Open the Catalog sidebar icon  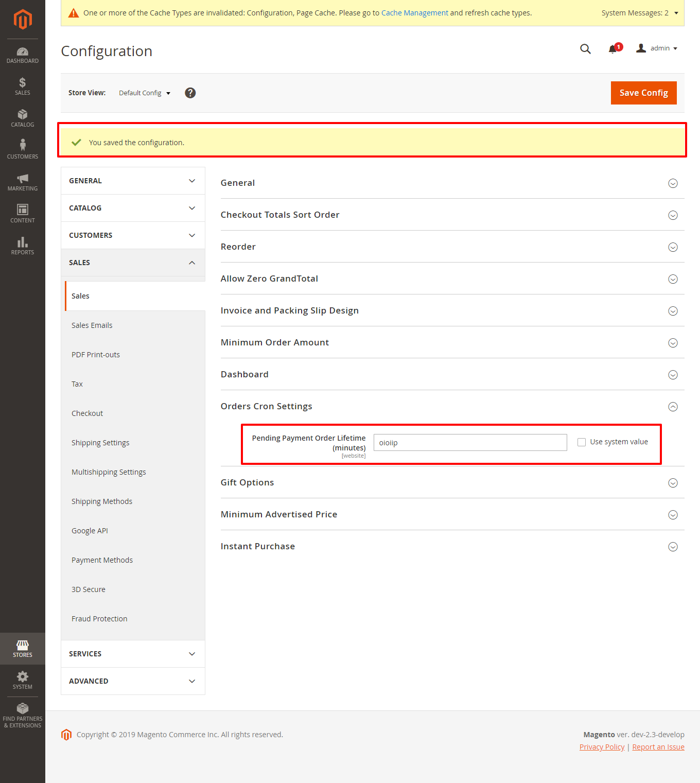[x=22, y=118]
